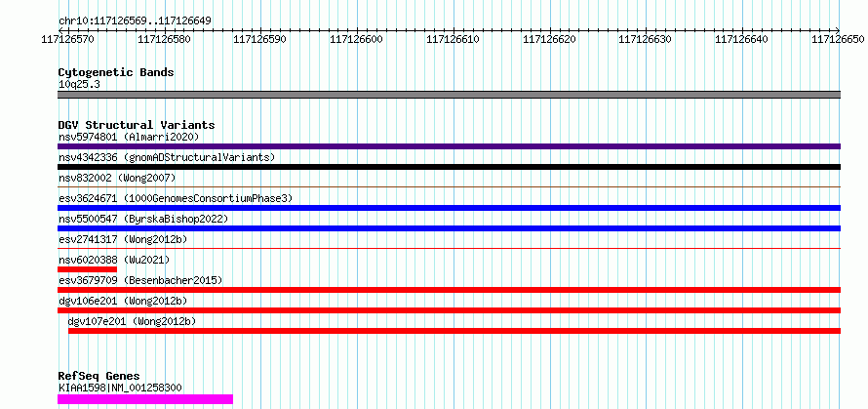Screen dimensions: 868x409
Task: Click ruler position 117126590
Action: (x=260, y=39)
